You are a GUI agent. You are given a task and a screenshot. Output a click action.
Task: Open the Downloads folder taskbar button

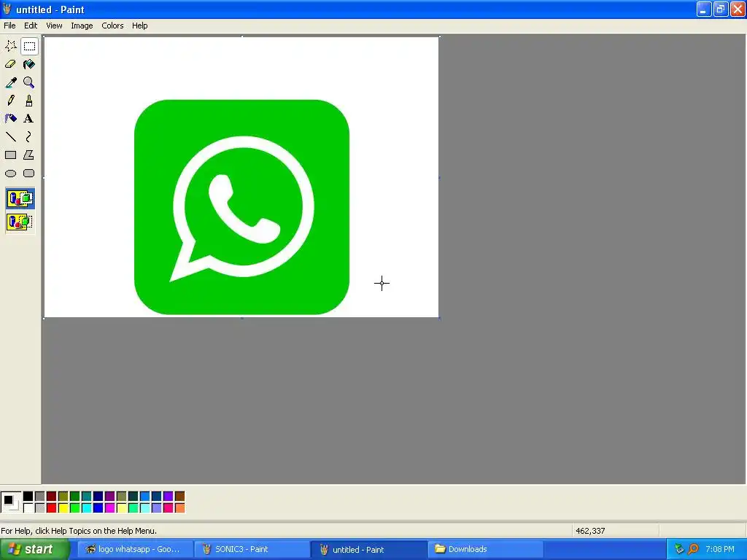click(x=486, y=549)
